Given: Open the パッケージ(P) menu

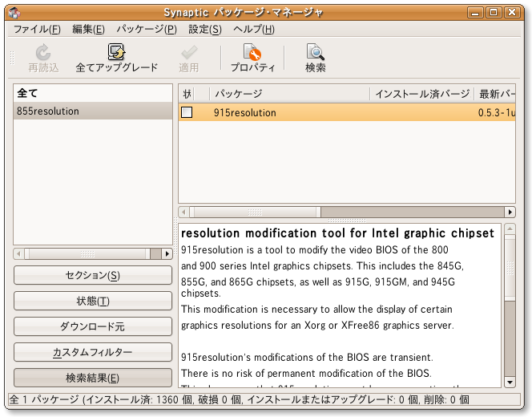Looking at the screenshot, I should tap(147, 30).
